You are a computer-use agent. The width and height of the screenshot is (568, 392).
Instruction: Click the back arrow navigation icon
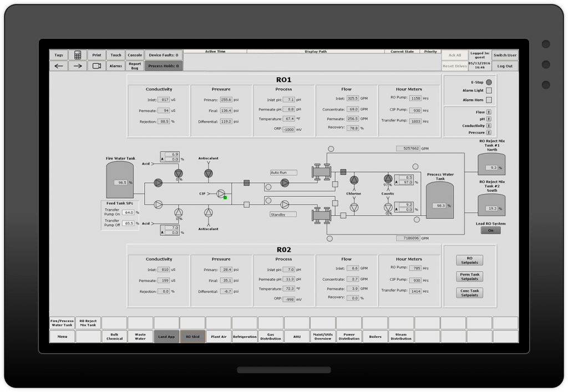coord(59,65)
